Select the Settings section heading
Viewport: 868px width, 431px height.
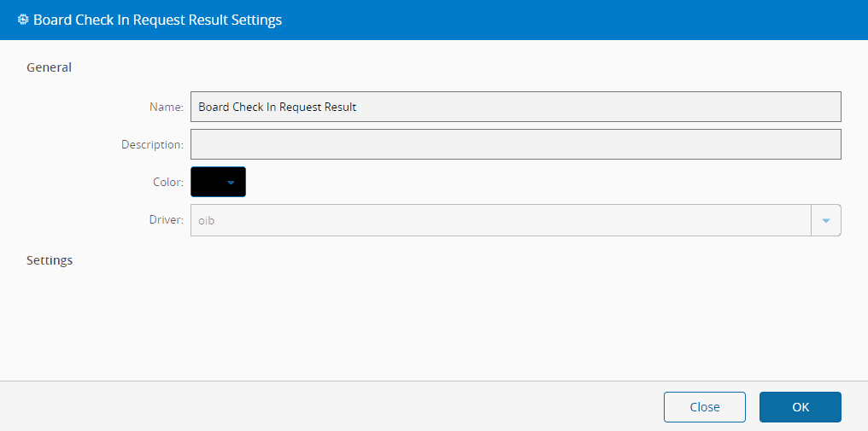pyautogui.click(x=50, y=260)
